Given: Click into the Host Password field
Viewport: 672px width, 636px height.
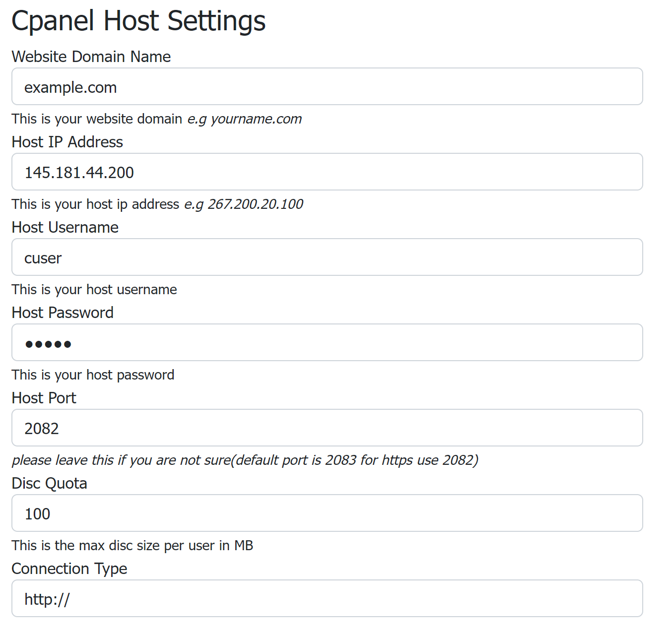Looking at the screenshot, I should 327,343.
